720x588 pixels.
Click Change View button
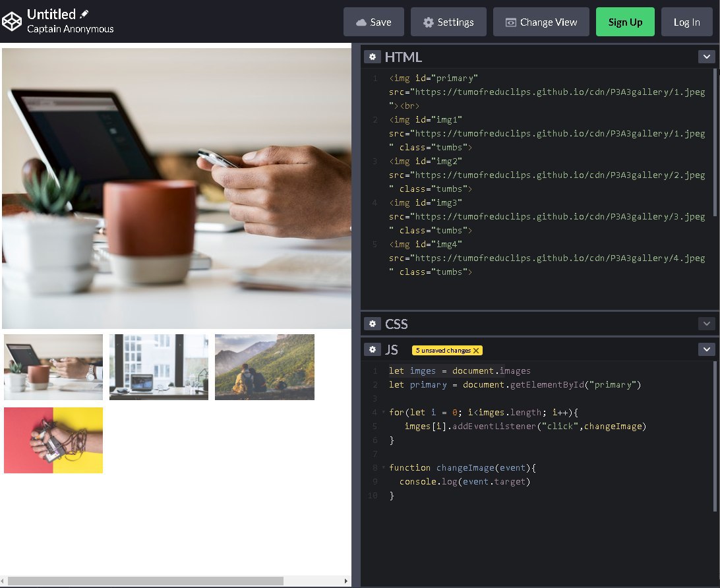tap(541, 22)
